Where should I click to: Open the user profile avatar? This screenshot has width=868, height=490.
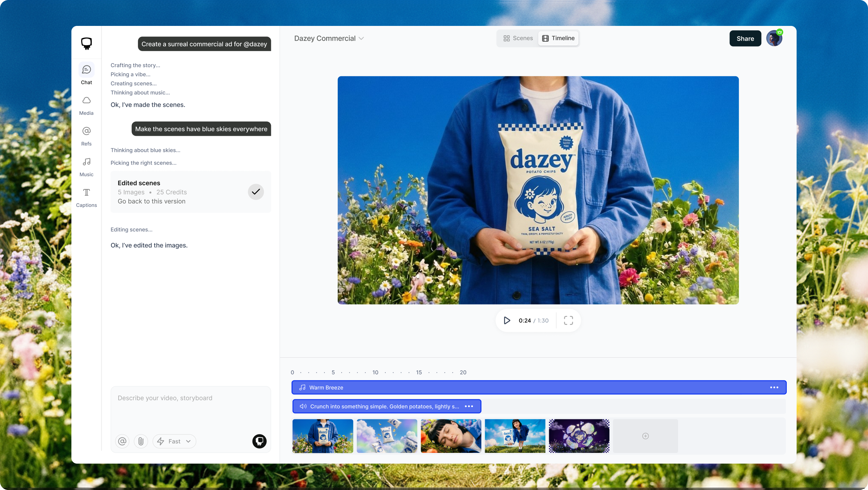point(774,38)
